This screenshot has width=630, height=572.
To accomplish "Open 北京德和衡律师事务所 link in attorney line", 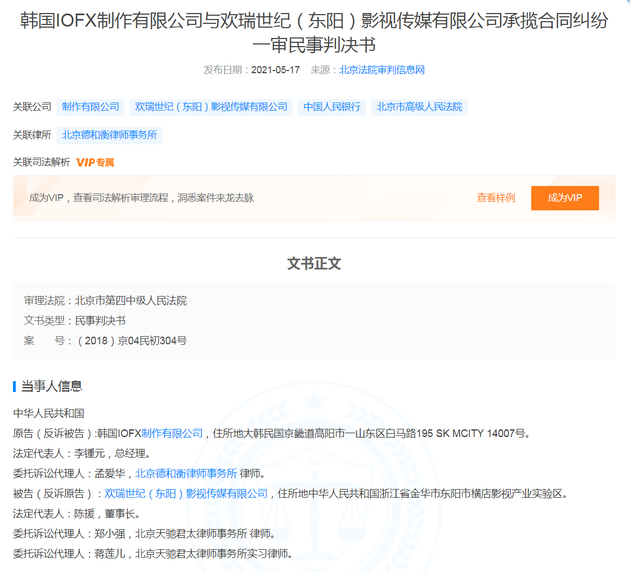I will coord(186,473).
